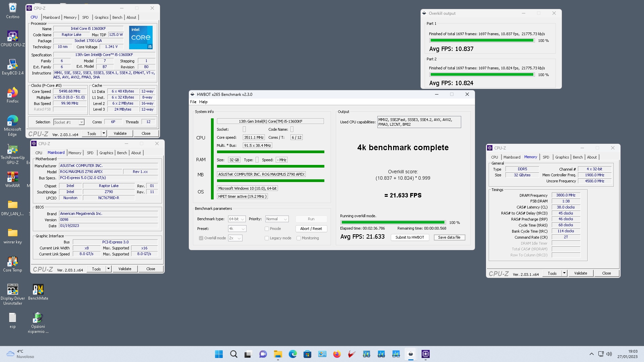Open winrar key folder icon
Image resolution: width=644 pixels, height=362 pixels.
[12, 236]
